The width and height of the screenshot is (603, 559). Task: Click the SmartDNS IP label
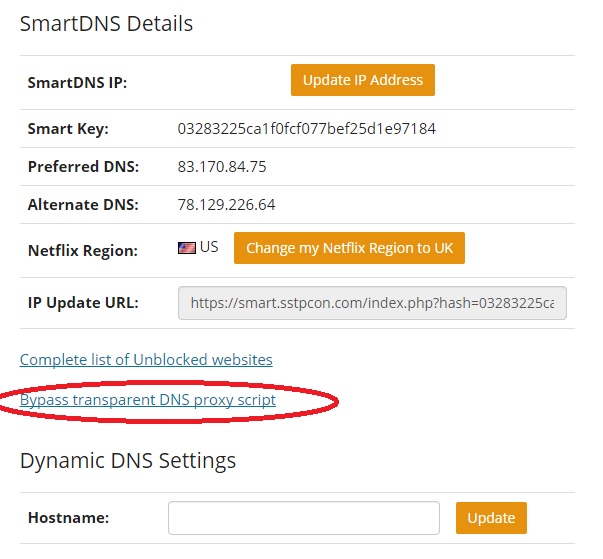pyautogui.click(x=77, y=83)
